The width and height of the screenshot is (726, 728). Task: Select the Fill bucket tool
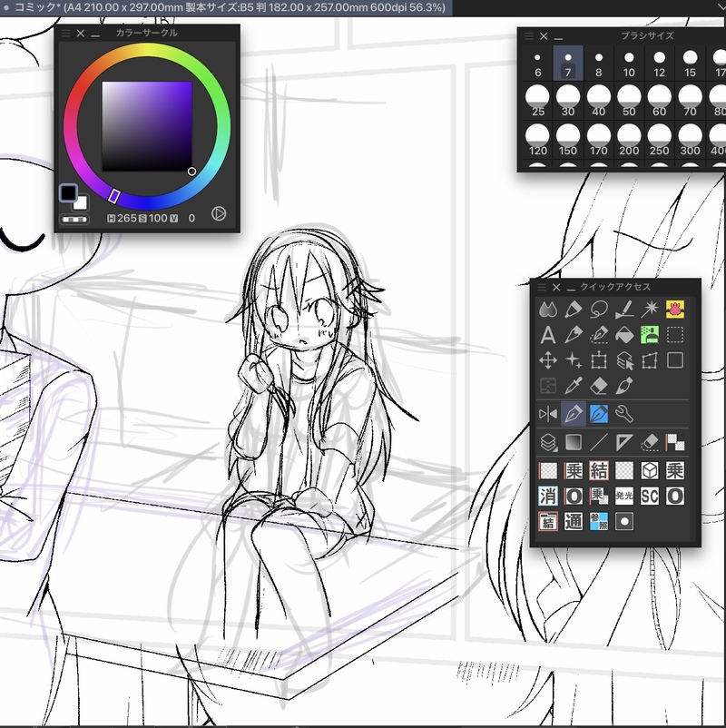pos(624,335)
